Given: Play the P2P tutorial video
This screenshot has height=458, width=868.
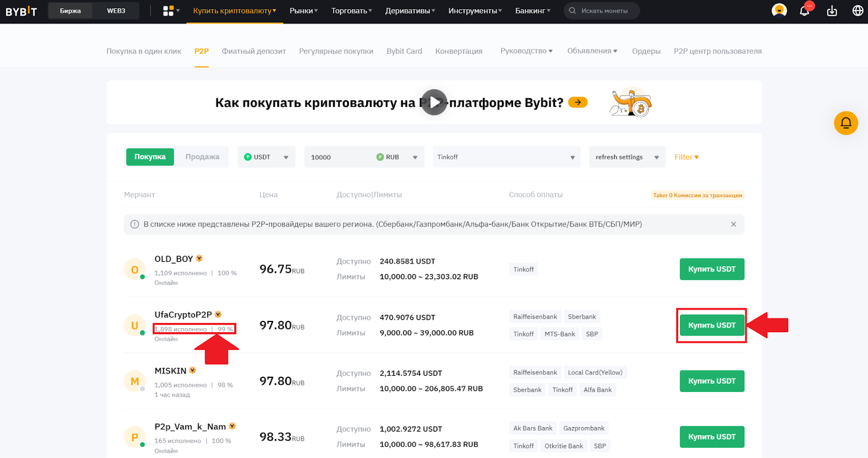Looking at the screenshot, I should coord(434,102).
